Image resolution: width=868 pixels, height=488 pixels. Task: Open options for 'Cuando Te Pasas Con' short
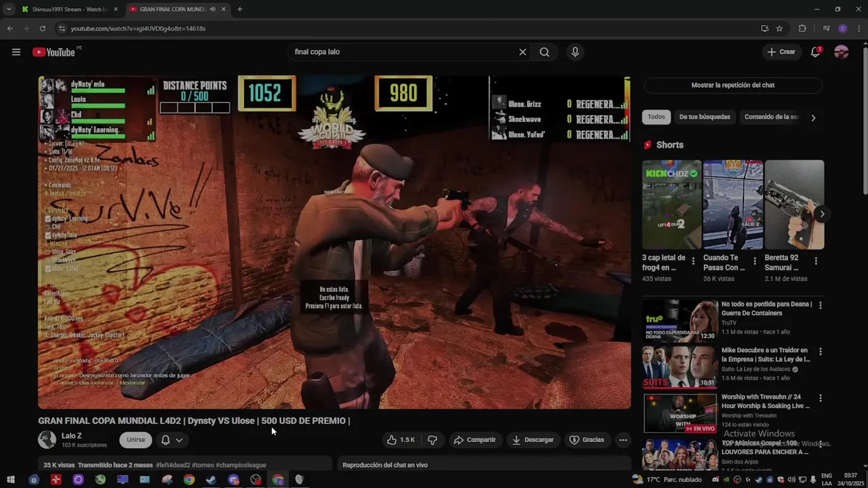coord(755,261)
